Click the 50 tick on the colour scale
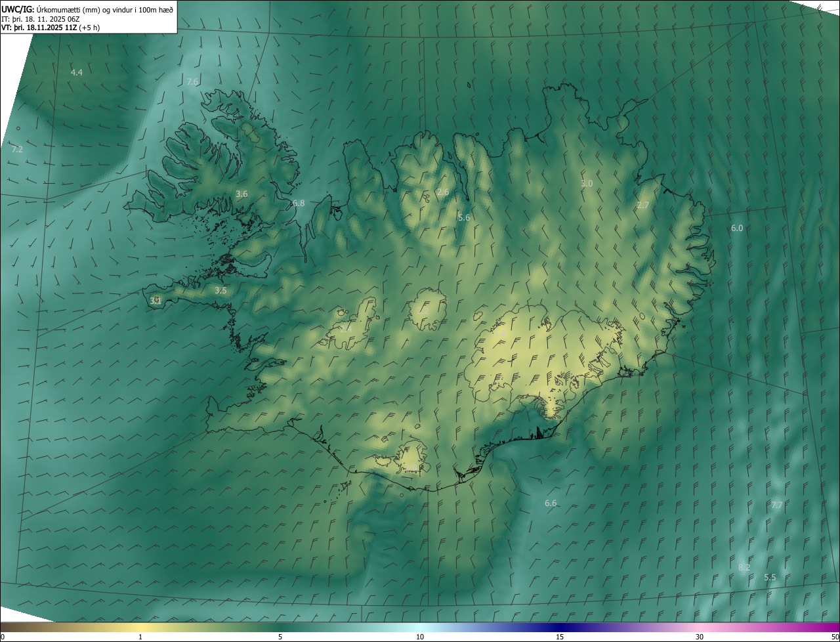 835,637
